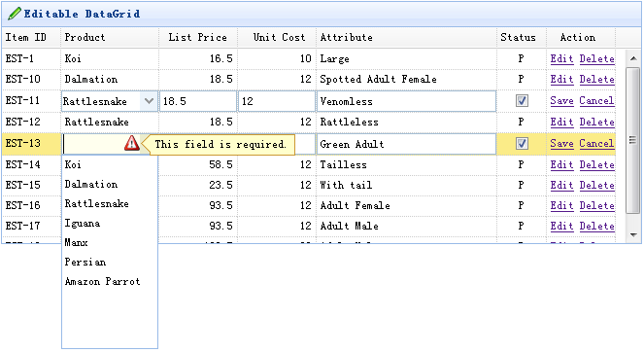The image size is (644, 353).
Task: Click the red warning triangle icon
Action: 131,143
